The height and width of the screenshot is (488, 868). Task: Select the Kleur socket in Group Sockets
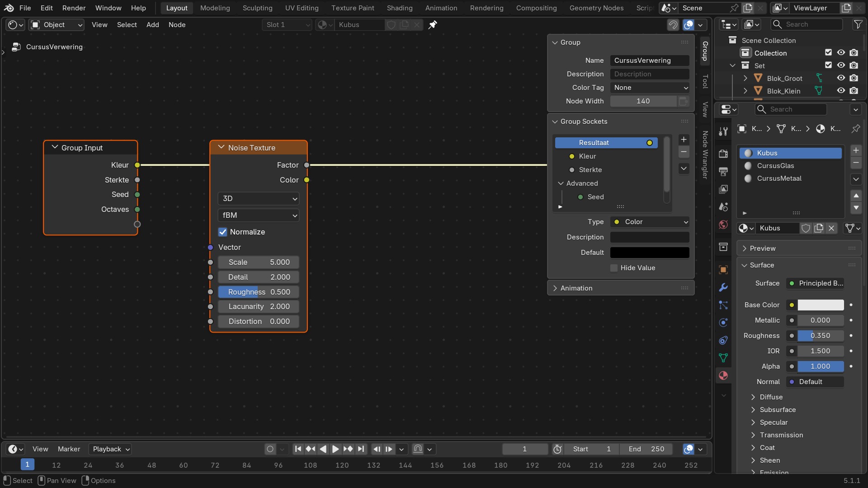tap(606, 156)
